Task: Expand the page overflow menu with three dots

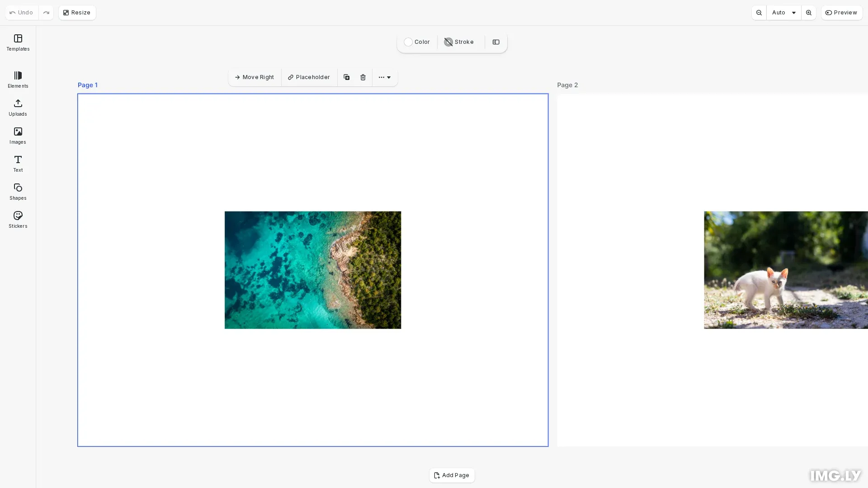Action: (x=384, y=77)
